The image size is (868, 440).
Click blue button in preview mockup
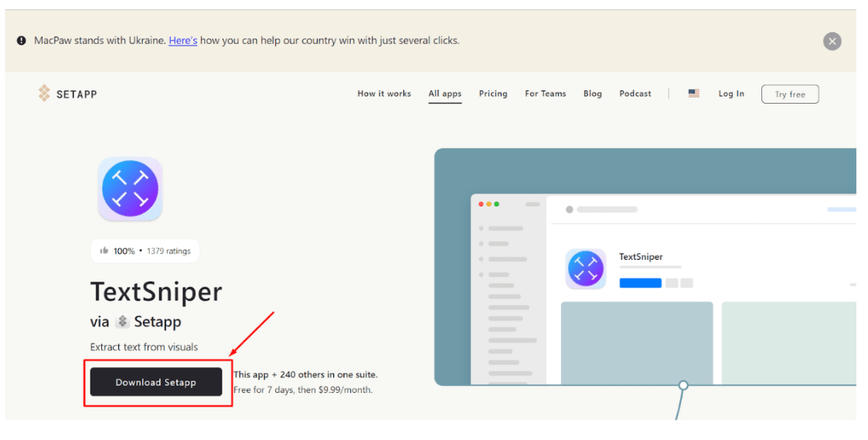pos(640,283)
